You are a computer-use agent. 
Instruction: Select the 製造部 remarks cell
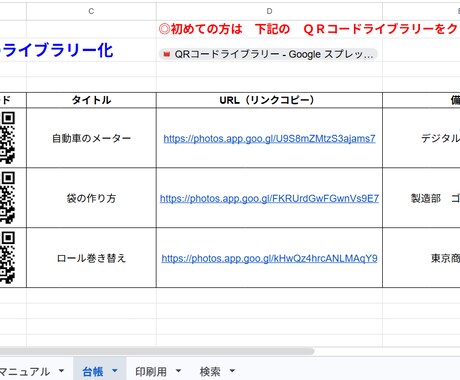[x=421, y=198]
